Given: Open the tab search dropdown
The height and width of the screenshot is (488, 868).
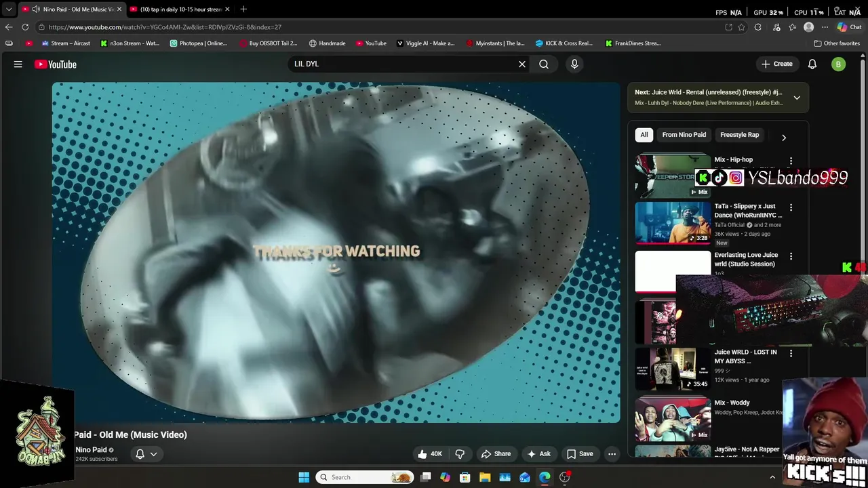Looking at the screenshot, I should click(9, 9).
